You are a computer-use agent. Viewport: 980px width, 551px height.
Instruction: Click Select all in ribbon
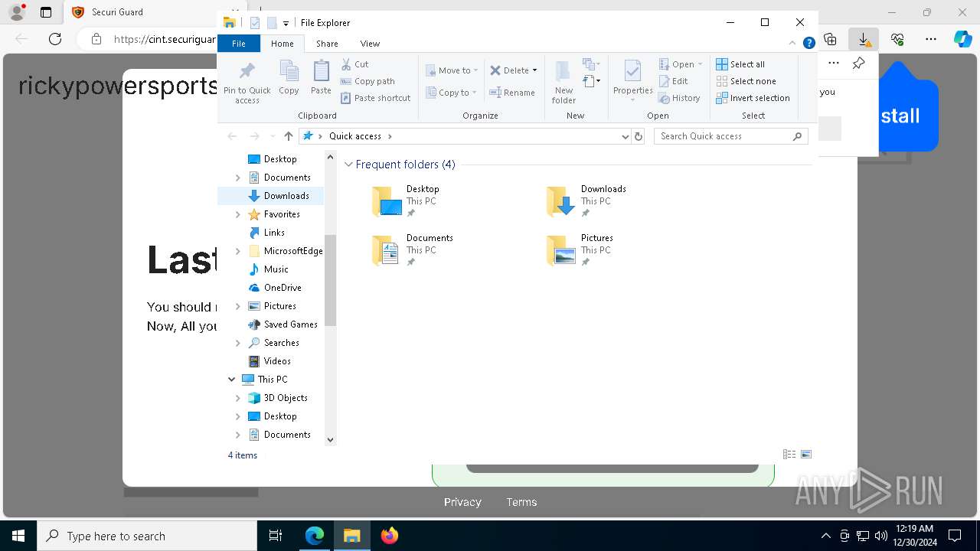tap(740, 64)
